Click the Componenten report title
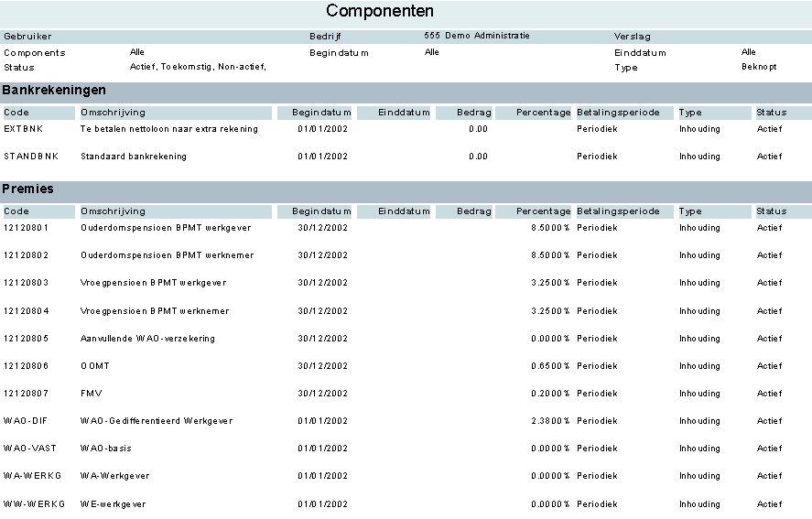 380,12
